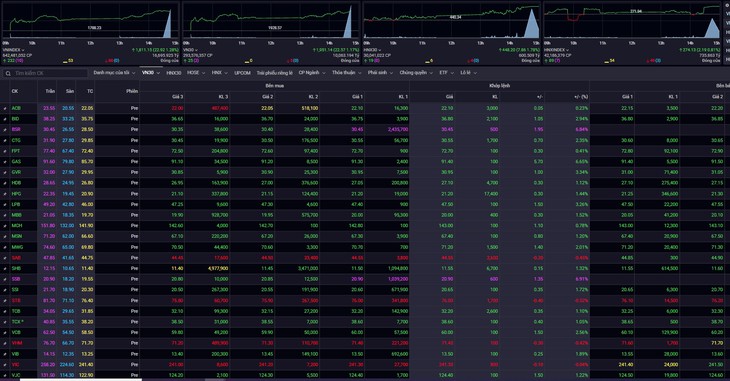Select the VIB ticker symbol

pos(16,354)
